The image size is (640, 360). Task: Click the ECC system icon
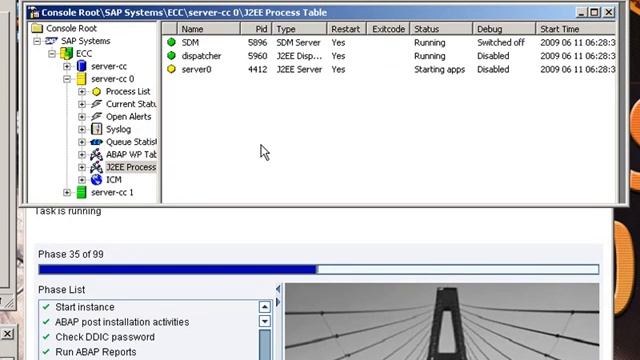pyautogui.click(x=66, y=53)
